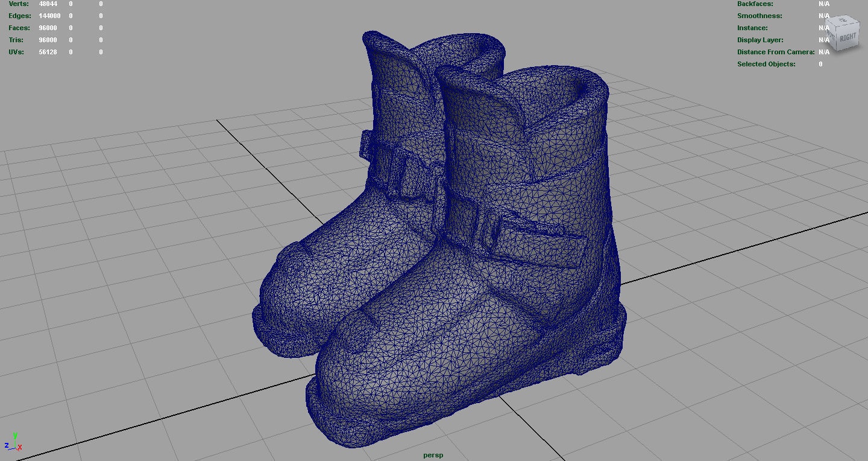The image size is (868, 461).
Task: Click the persp camera name label
Action: (x=433, y=455)
